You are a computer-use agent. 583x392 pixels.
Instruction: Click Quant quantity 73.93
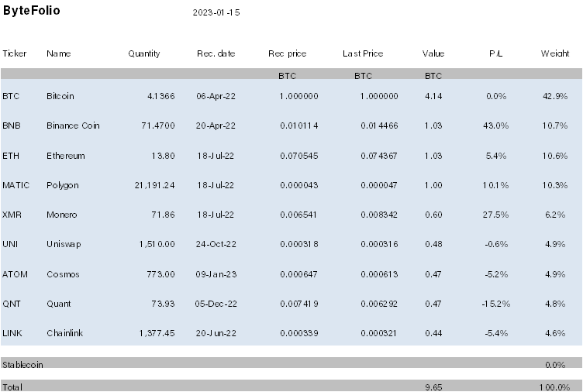(163, 304)
